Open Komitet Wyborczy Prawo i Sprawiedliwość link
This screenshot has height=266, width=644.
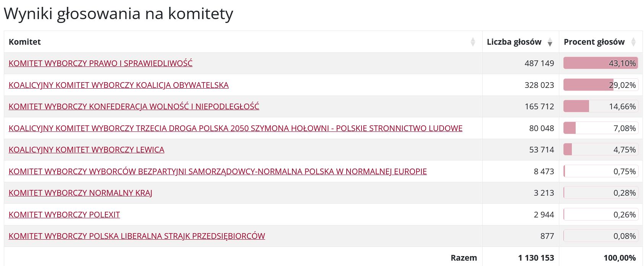pyautogui.click(x=100, y=63)
